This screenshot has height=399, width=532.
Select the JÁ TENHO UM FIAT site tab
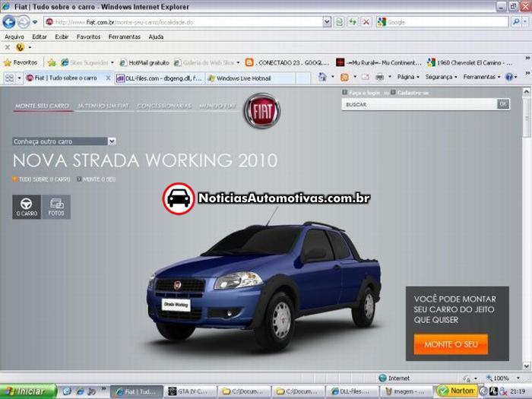pos(103,106)
